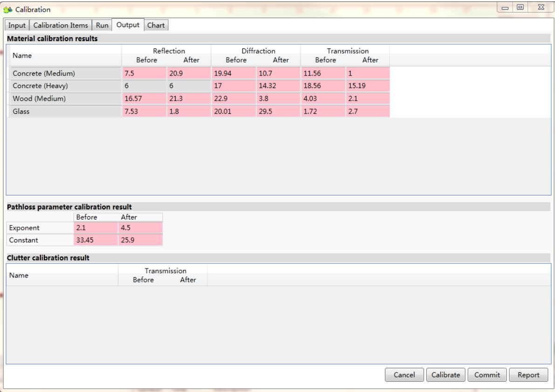
Task: Click the Wood (Medium) material name
Action: click(39, 98)
